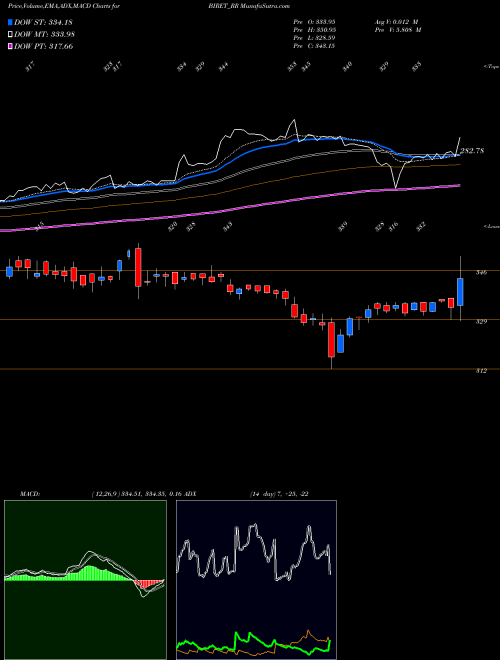Click the '<Tops' label at right edge

tap(491, 67)
